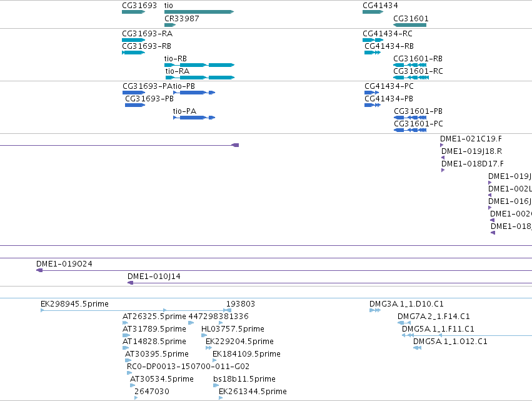
Task: Select the CG31601-RC transcript label
Action: [x=418, y=71]
